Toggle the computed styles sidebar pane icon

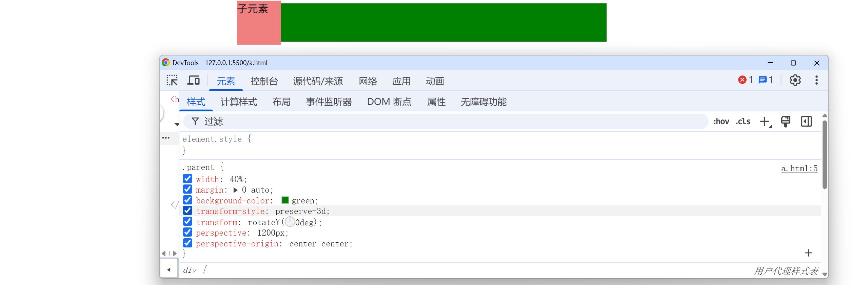coord(806,122)
